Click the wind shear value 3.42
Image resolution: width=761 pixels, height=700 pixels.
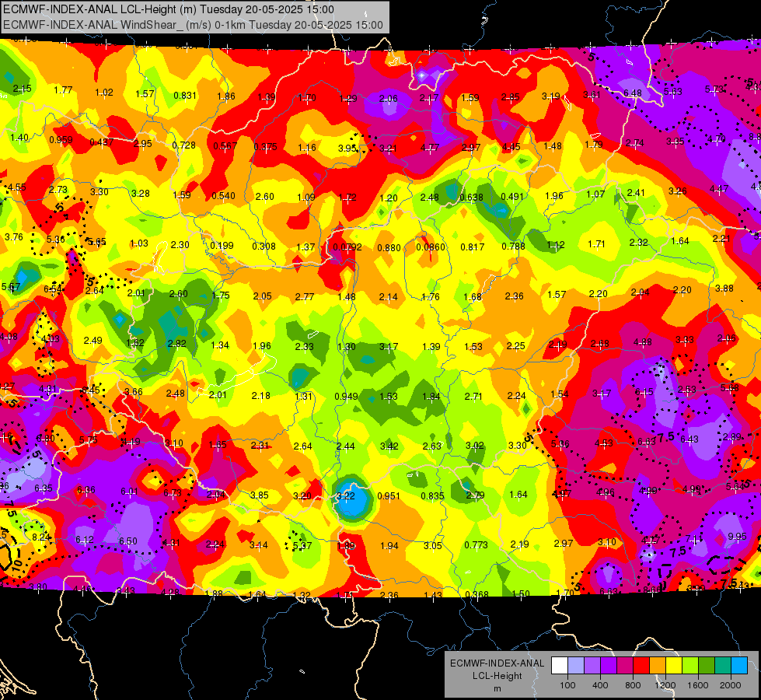point(389,446)
